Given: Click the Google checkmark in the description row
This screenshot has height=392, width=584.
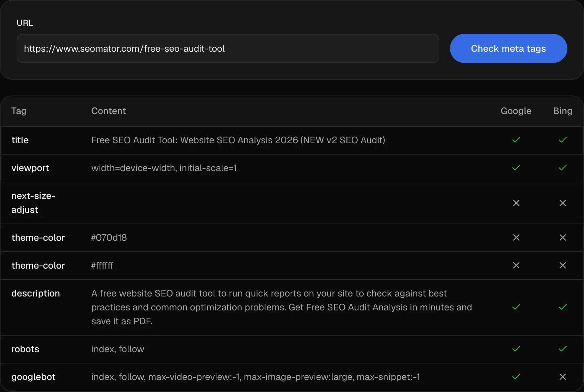Looking at the screenshot, I should coord(516,307).
